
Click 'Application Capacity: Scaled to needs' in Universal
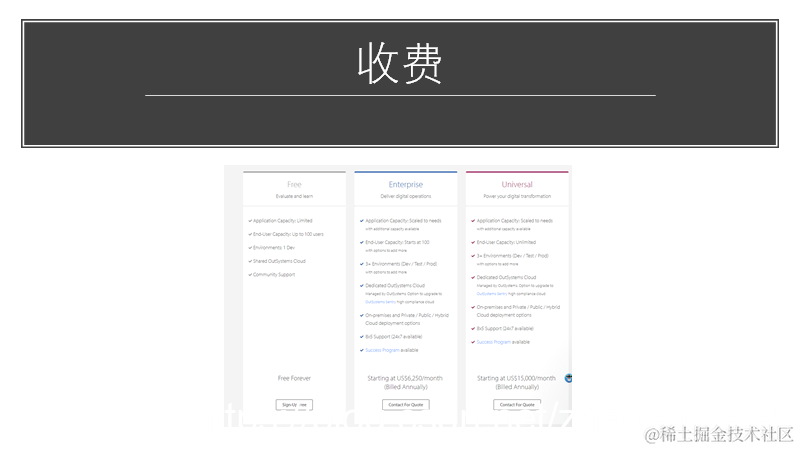(514, 221)
